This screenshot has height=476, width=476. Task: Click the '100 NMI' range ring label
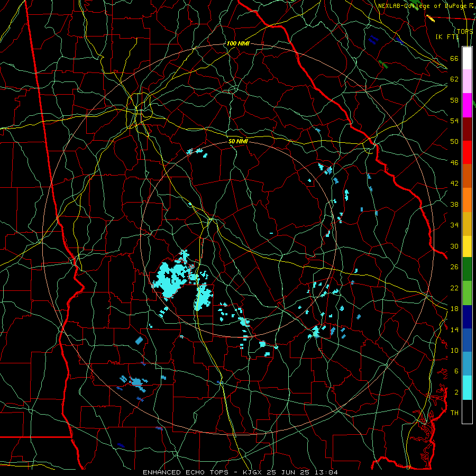coord(238,44)
